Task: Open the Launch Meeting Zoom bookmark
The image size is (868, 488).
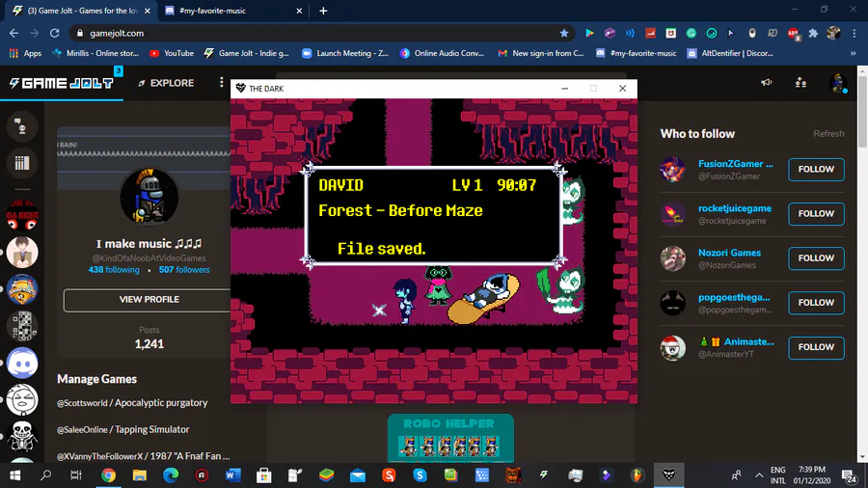Action: [x=345, y=53]
